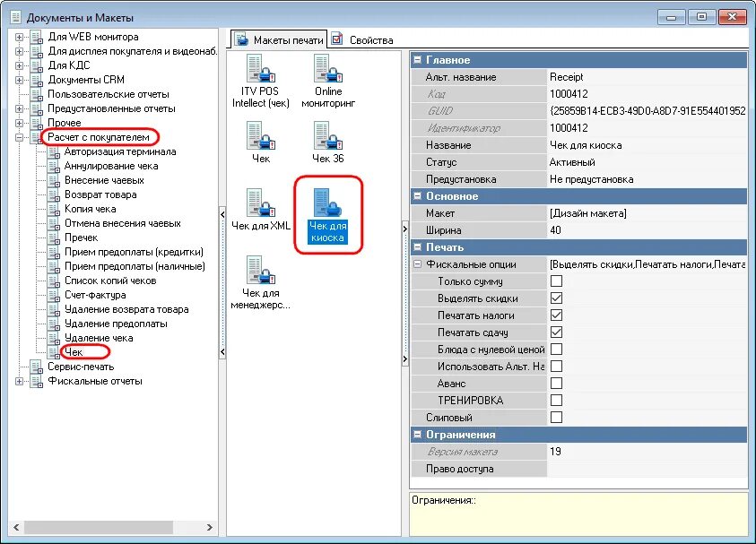Open the Чек 36 layout
The image size is (756, 544).
[x=326, y=134]
